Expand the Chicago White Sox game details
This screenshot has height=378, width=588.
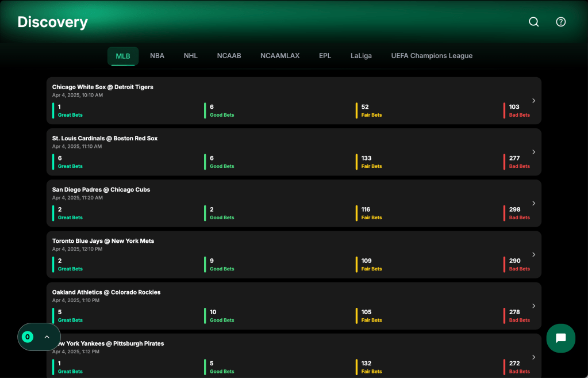(x=533, y=100)
